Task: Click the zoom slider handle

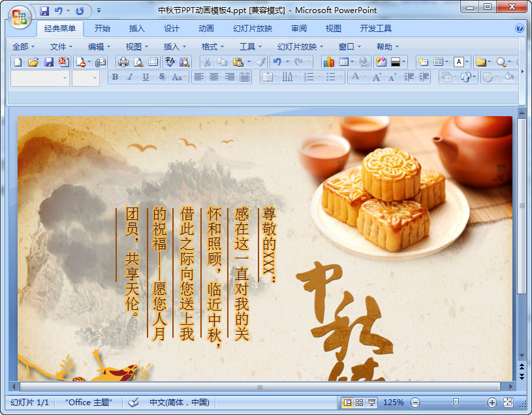Action: 456,403
